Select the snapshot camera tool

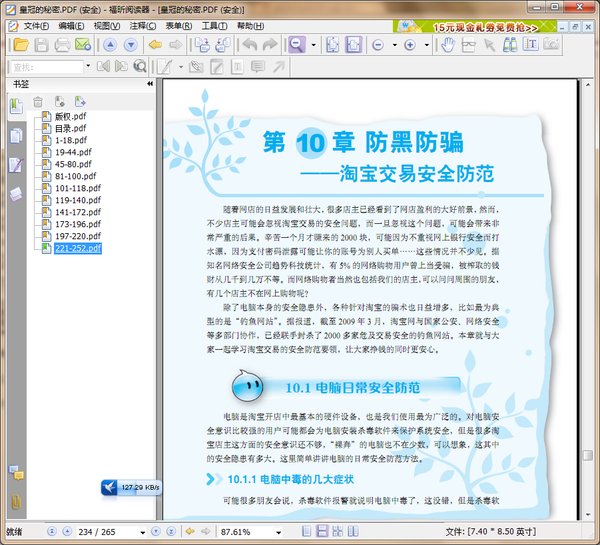(551, 44)
